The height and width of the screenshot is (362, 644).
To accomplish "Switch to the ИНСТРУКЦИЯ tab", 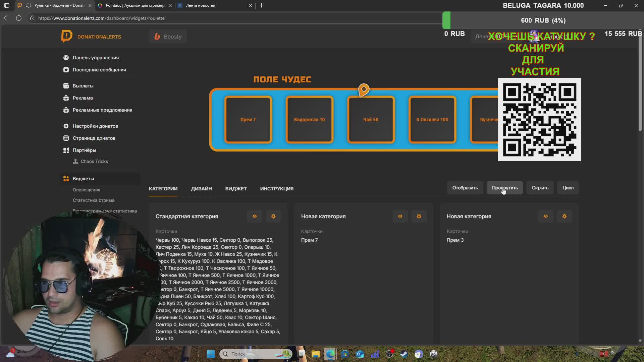I will point(277,189).
